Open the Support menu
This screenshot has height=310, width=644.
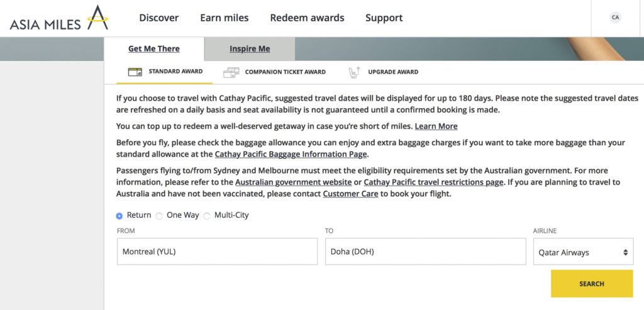coord(384,18)
